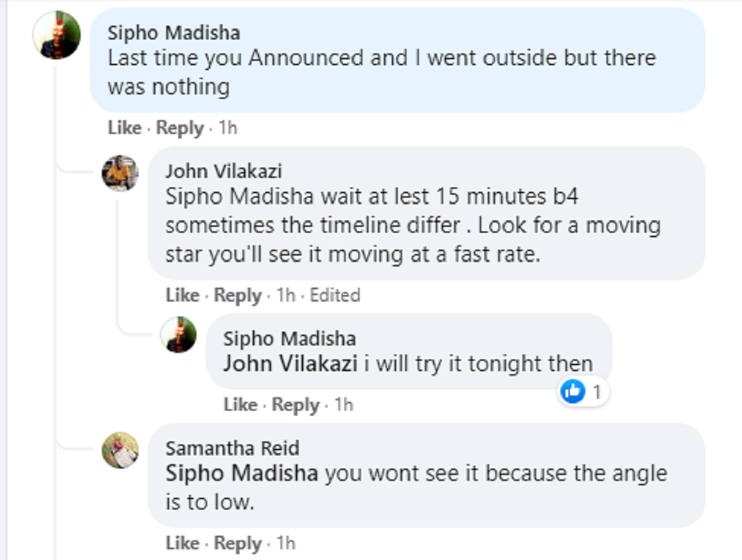742x560 pixels.
Task: Like Samantha Reid's comment
Action: click(182, 543)
